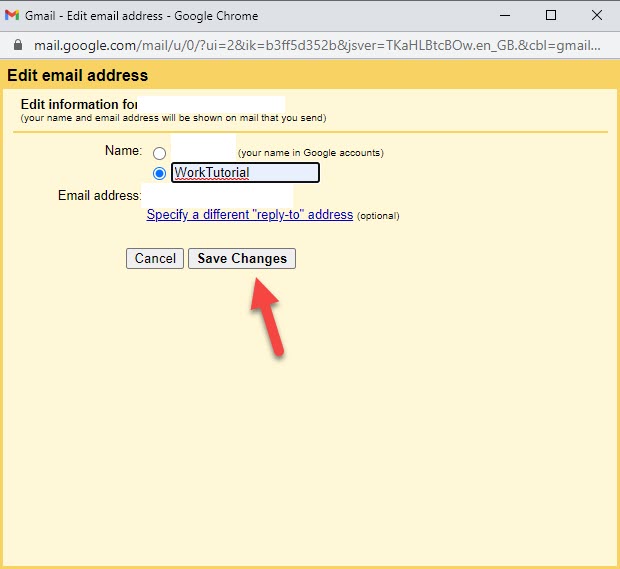
Task: Click the note about name shown on sent mail
Action: (173, 118)
